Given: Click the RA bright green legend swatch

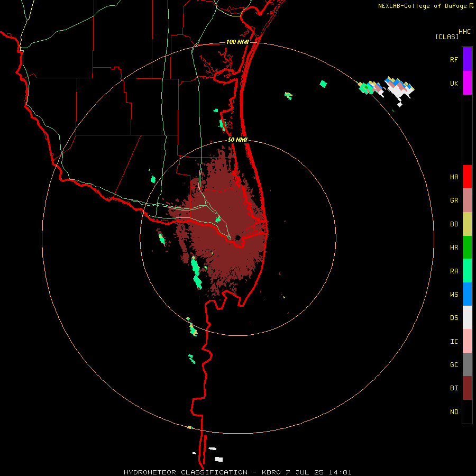Looking at the screenshot, I should point(467,271).
